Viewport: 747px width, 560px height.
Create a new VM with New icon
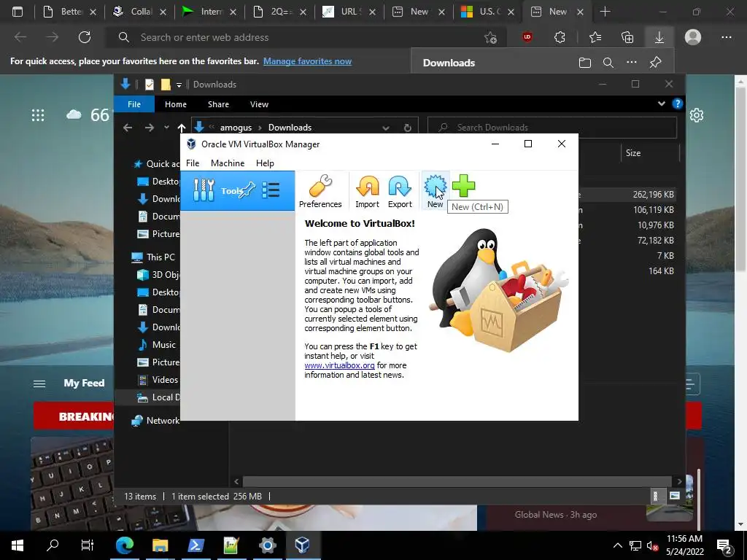tap(435, 192)
